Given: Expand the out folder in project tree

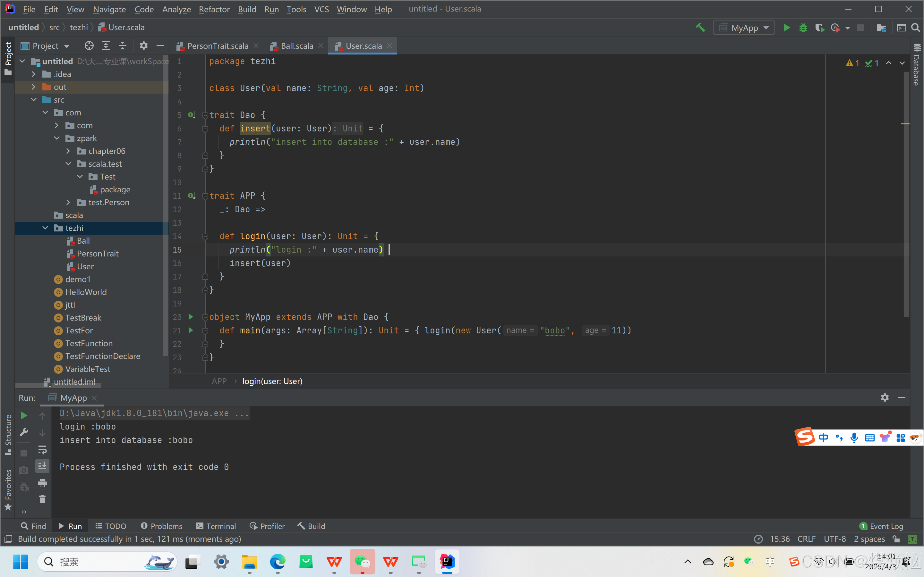Looking at the screenshot, I should 34,87.
